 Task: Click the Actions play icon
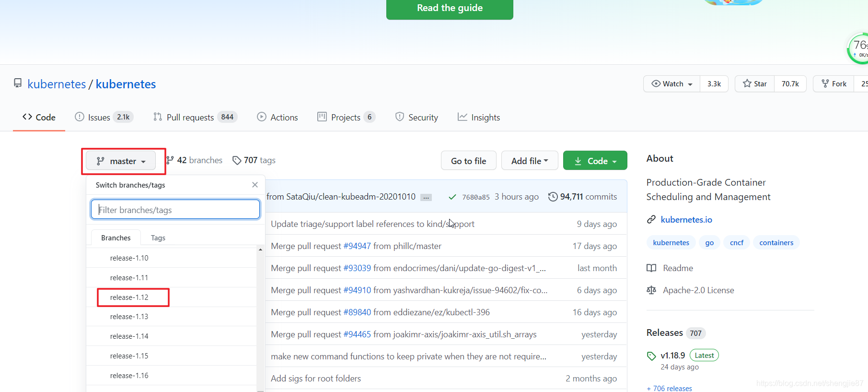click(x=262, y=117)
